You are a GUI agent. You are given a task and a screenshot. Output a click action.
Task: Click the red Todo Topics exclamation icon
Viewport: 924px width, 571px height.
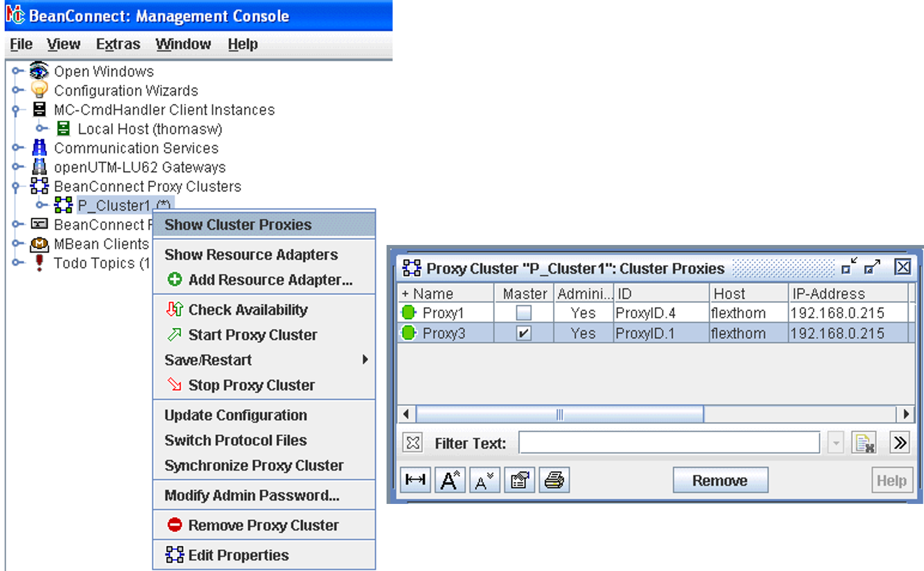[39, 262]
